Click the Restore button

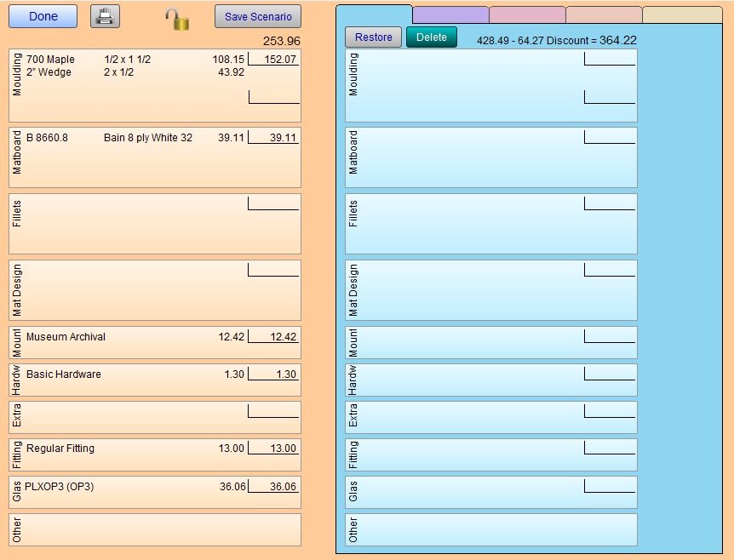pyautogui.click(x=373, y=37)
